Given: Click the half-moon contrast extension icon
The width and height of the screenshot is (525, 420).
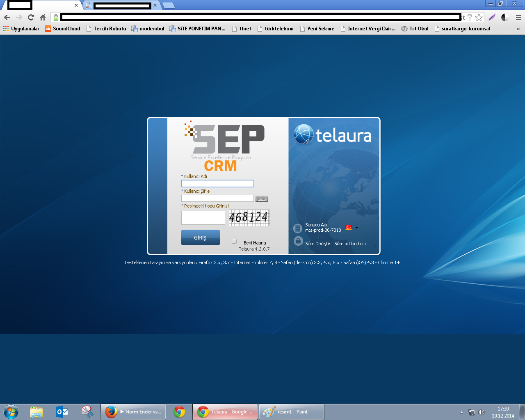Looking at the screenshot, I should coord(505,17).
